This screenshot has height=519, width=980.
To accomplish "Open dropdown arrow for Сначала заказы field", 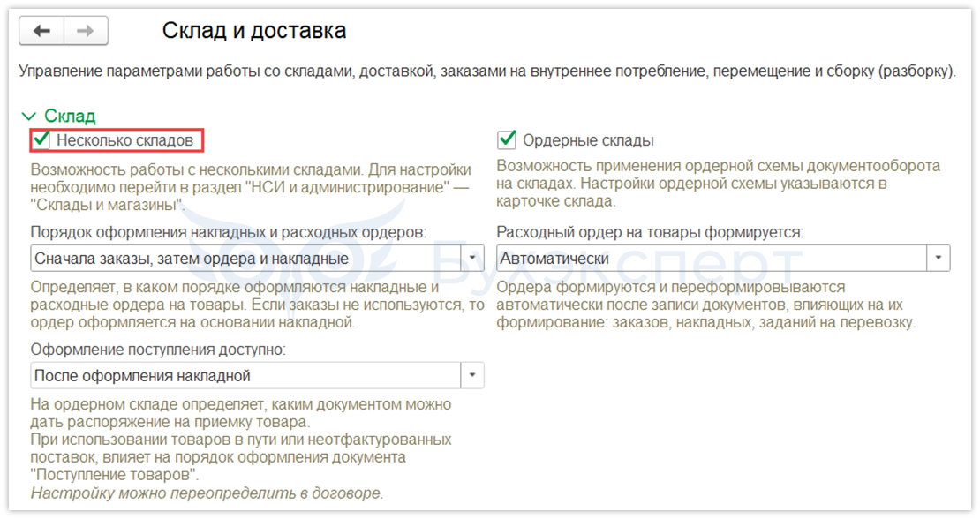I will click(x=473, y=259).
